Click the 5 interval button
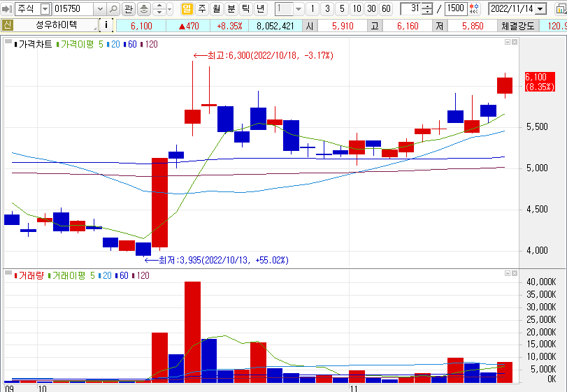567x392 pixels. tap(342, 8)
